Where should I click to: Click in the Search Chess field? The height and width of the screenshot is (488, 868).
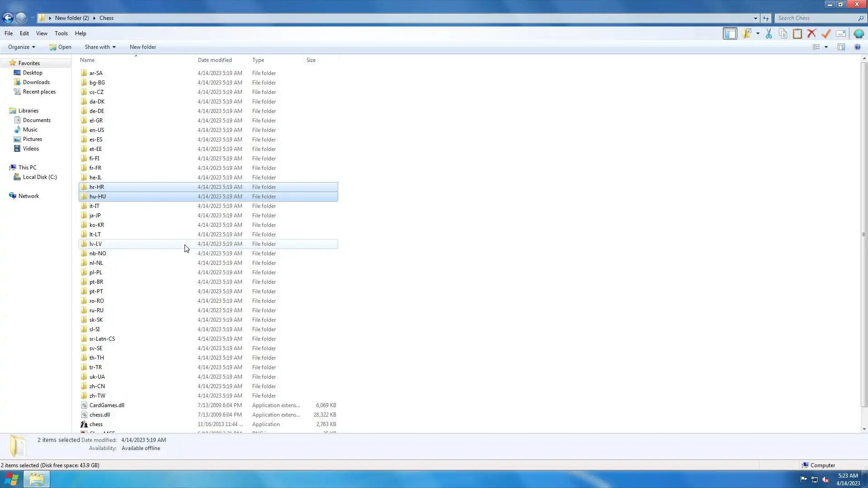click(x=816, y=18)
